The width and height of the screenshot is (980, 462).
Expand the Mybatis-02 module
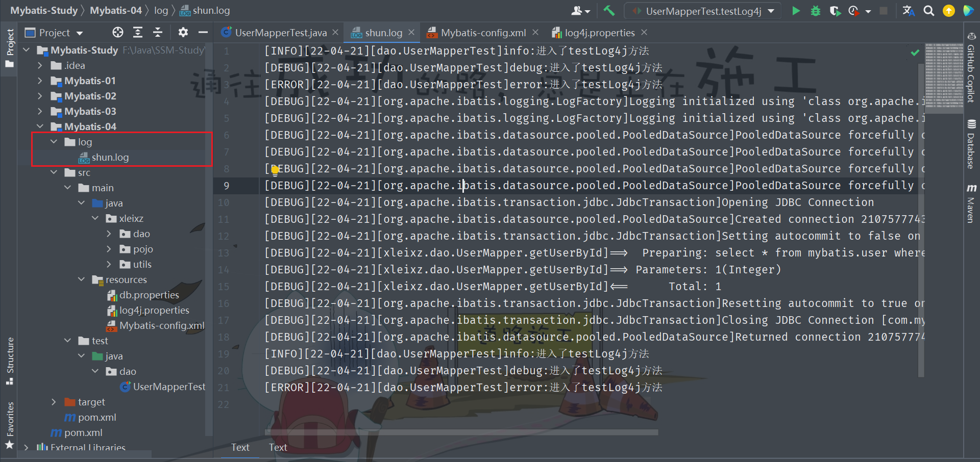pos(40,96)
